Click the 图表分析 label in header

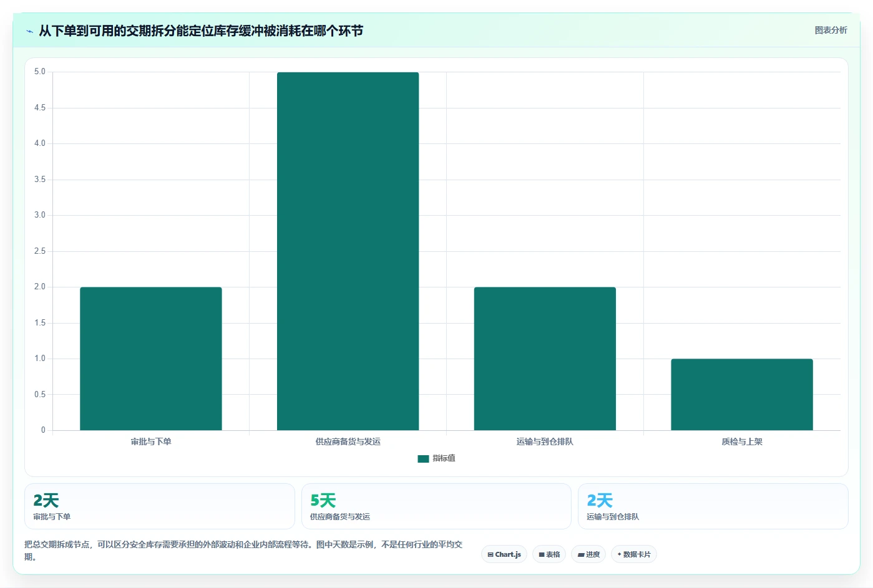pyautogui.click(x=831, y=30)
